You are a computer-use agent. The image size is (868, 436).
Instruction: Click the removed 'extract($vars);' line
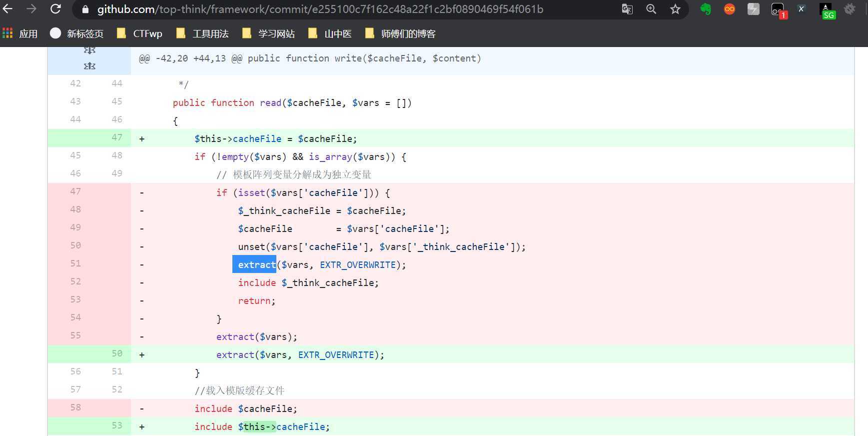point(257,337)
